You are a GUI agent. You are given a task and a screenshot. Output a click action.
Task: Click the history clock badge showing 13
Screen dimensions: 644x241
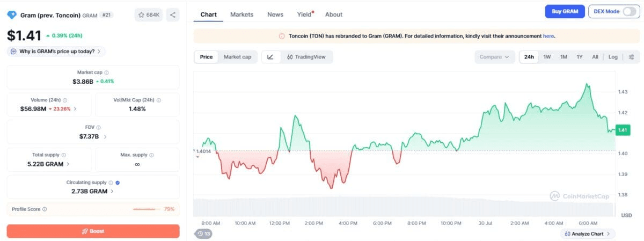(204, 233)
